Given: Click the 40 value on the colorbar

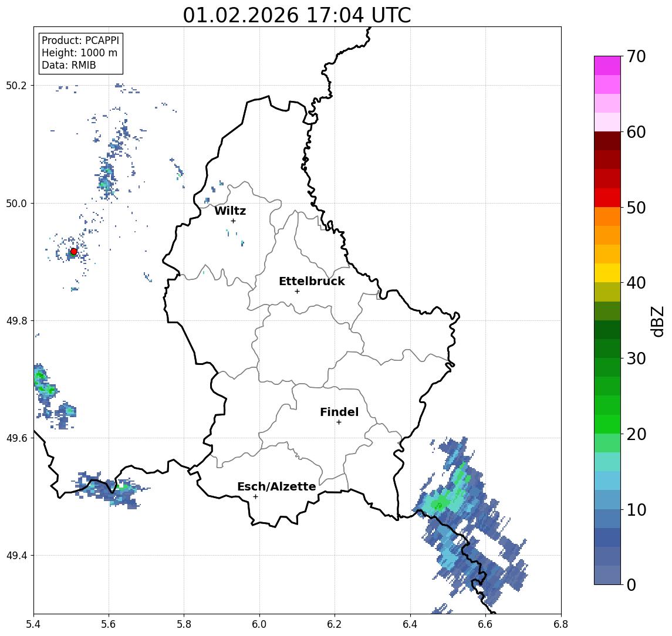Looking at the screenshot, I should 636,283.
